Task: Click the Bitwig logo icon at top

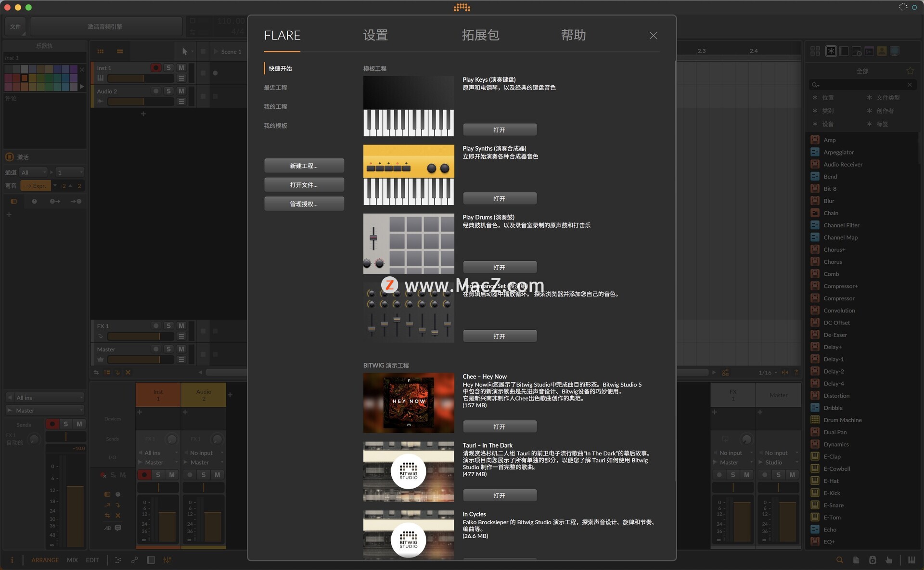Action: 462,7
